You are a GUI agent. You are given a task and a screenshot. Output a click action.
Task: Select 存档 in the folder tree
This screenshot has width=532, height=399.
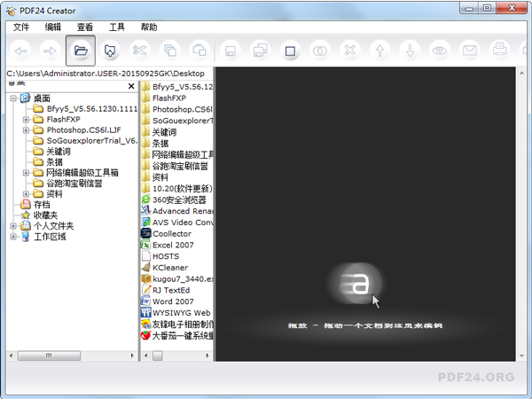pos(42,205)
